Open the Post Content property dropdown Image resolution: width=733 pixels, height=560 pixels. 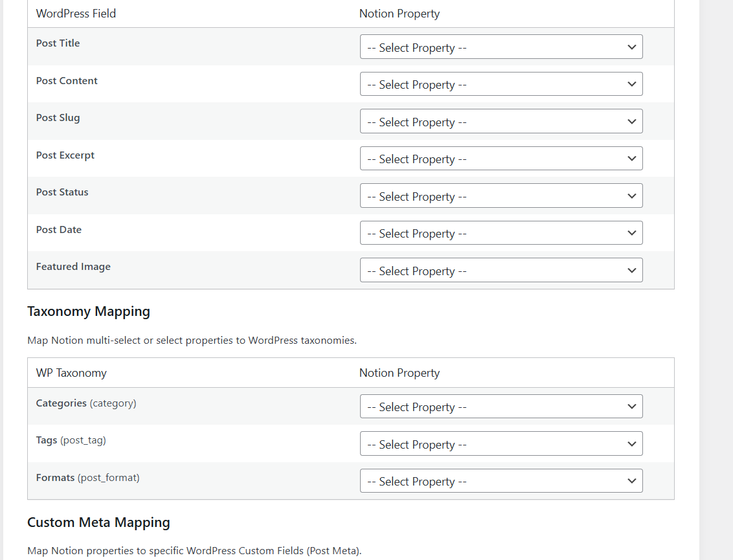tap(501, 84)
